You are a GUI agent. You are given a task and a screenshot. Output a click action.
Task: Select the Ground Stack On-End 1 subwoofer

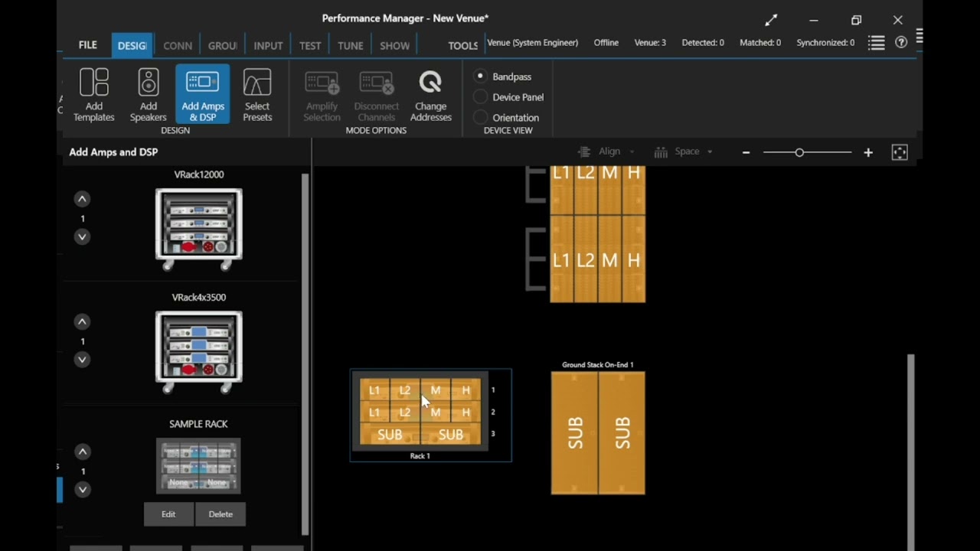point(598,433)
